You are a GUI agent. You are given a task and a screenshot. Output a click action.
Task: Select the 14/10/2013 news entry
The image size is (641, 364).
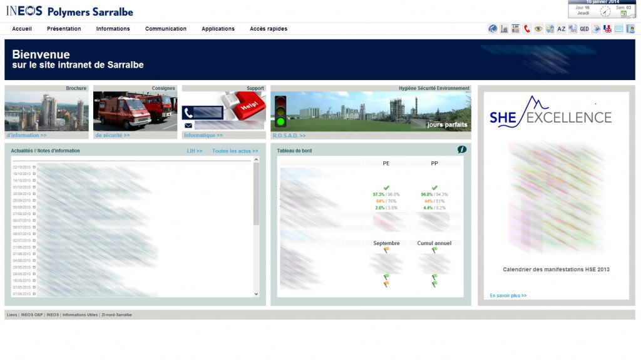pos(24,181)
